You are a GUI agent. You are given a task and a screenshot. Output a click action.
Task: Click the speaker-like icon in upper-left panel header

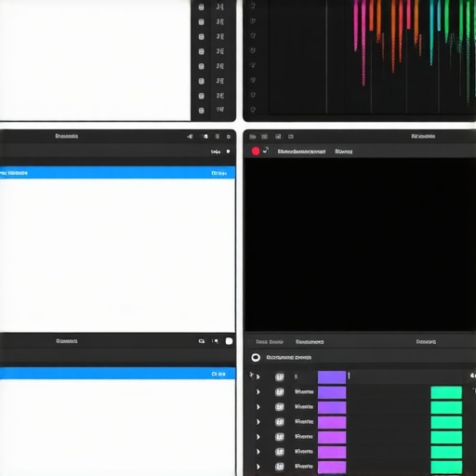pos(190,137)
